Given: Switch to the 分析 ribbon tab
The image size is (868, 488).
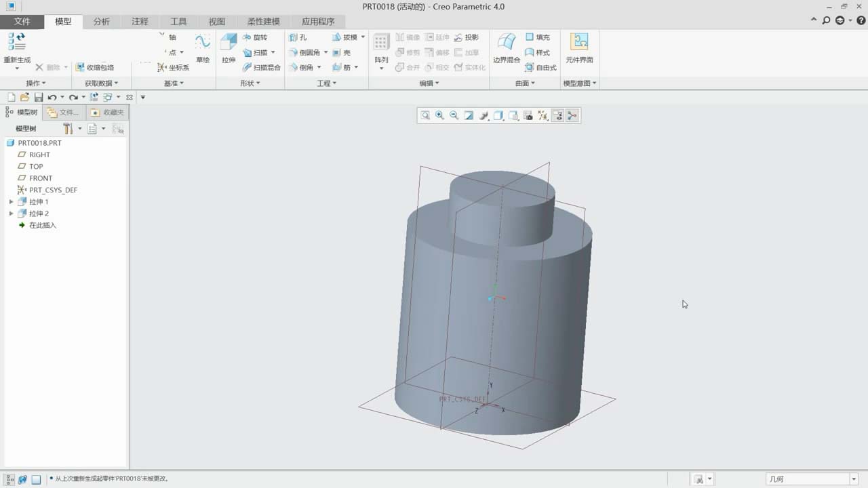Looking at the screenshot, I should [102, 22].
